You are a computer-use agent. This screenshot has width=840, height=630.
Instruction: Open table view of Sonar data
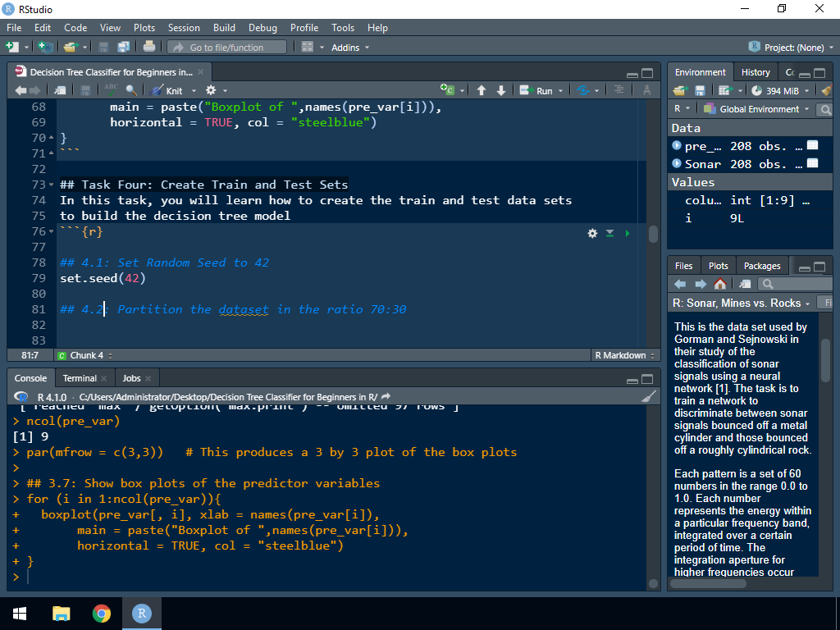click(812, 163)
